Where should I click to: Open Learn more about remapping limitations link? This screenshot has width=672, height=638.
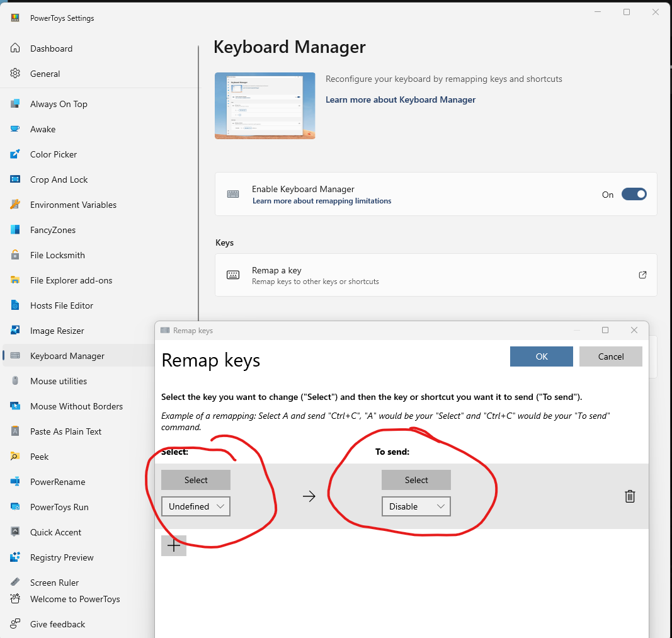point(322,201)
